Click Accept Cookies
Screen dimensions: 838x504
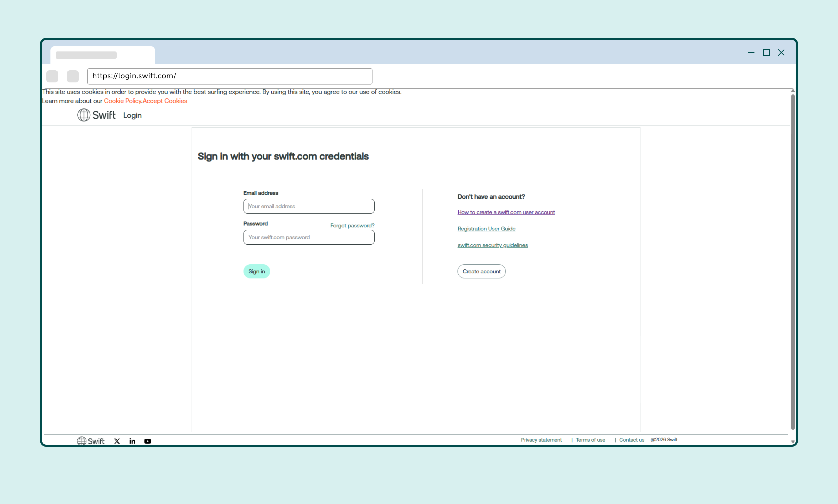pos(165,101)
